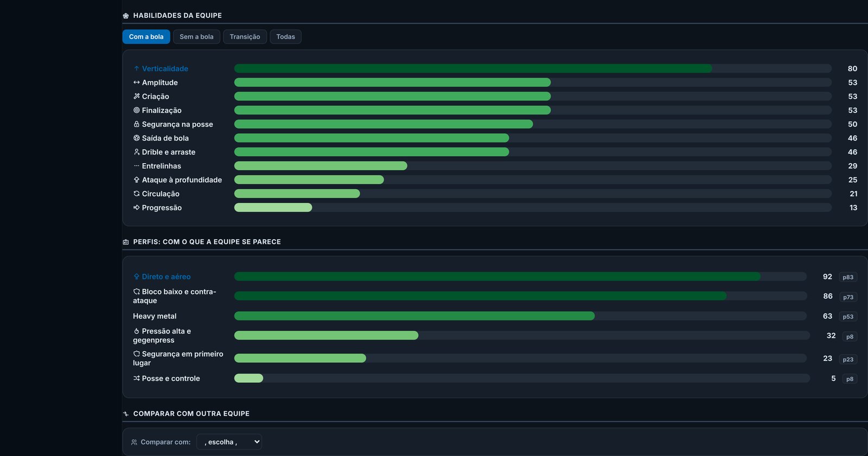The height and width of the screenshot is (456, 868).
Task: Click the flame icon beside Pressão alta e gegenpress
Action: tap(136, 331)
